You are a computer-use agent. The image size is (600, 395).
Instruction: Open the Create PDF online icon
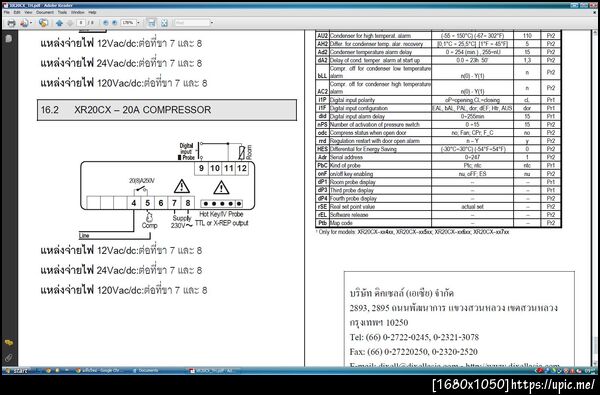24,23
